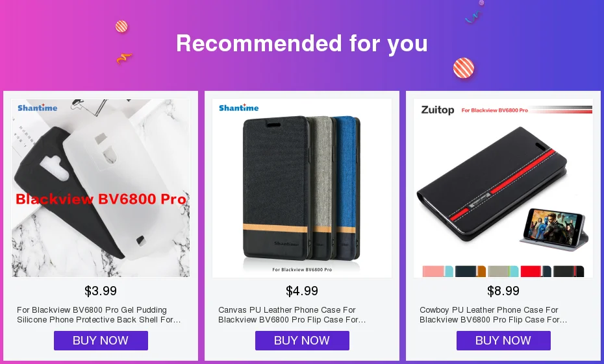The height and width of the screenshot is (364, 604).
Task: Select the grey and teal color swatch
Action: coord(503,271)
